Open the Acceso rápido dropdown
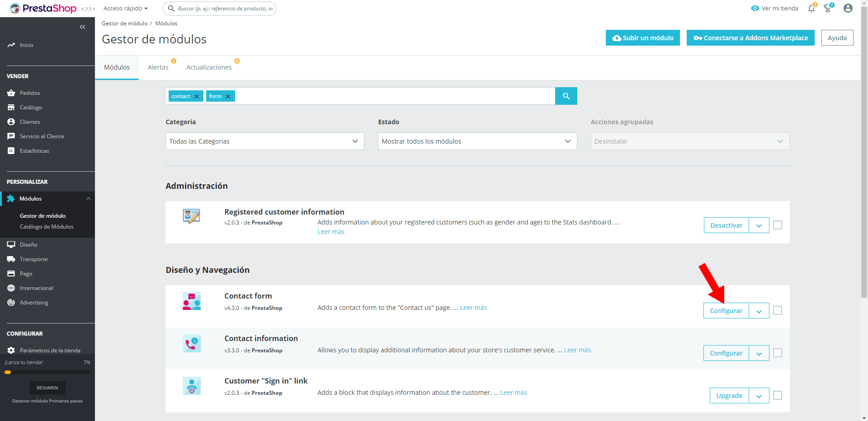 tap(126, 9)
